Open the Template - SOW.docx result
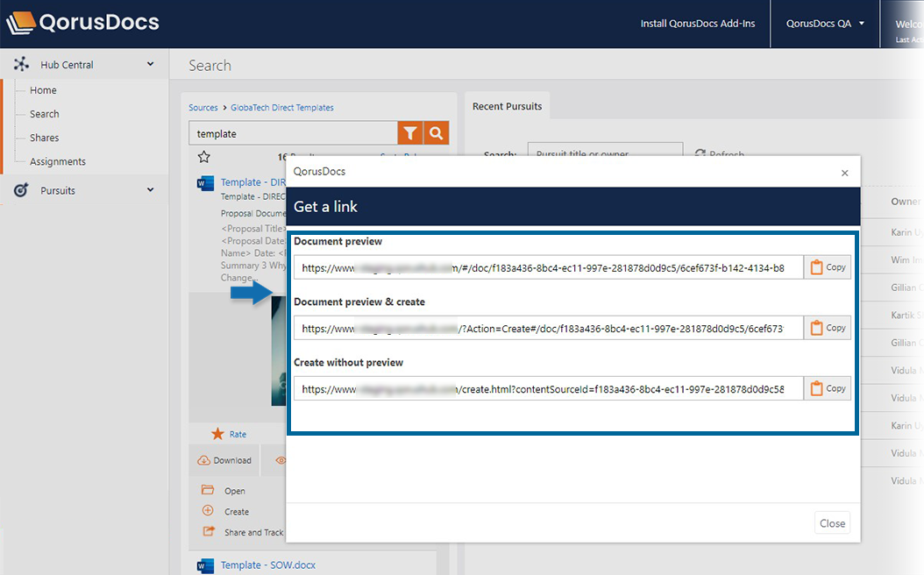 point(268,565)
